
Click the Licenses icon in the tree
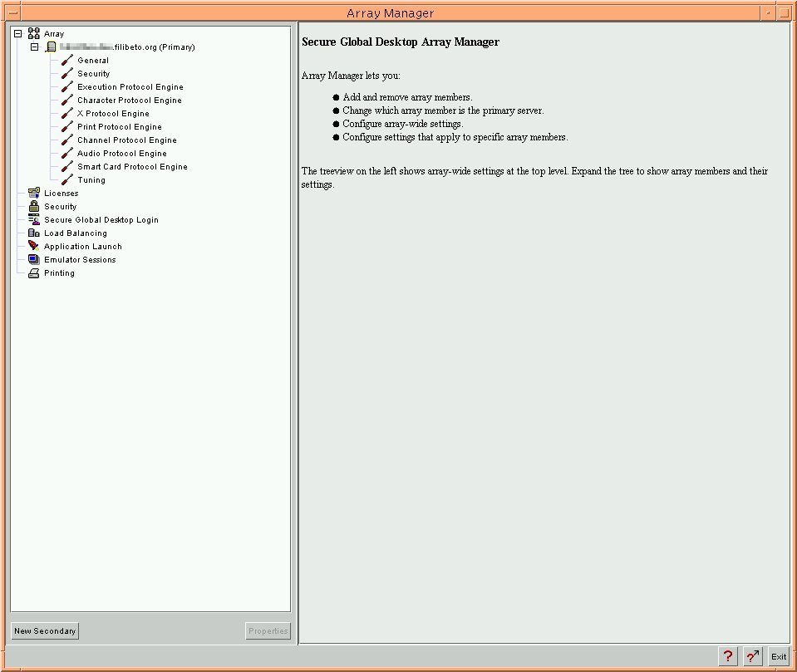(x=33, y=194)
